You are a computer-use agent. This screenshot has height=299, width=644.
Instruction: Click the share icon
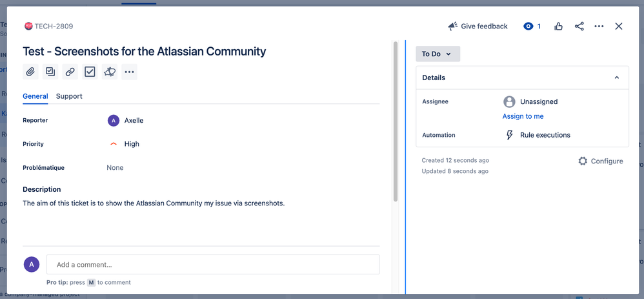[579, 26]
